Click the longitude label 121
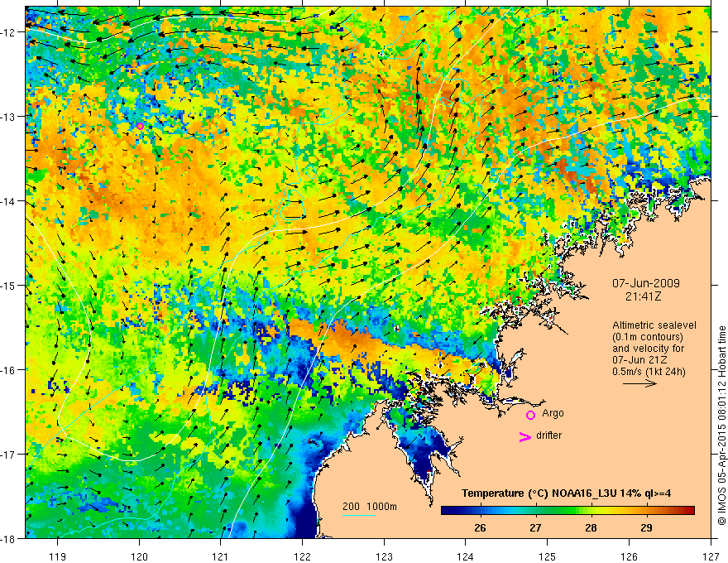The height and width of the screenshot is (563, 728). click(x=221, y=556)
